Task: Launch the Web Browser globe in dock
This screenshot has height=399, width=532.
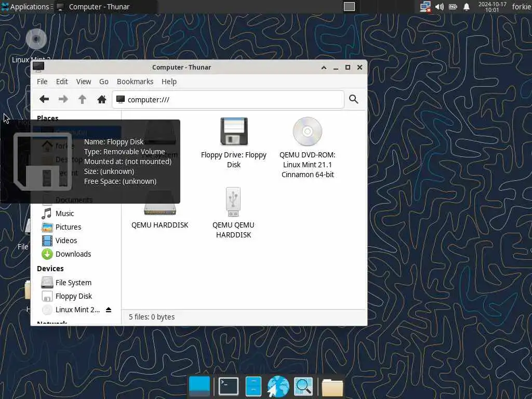Action: 278,387
